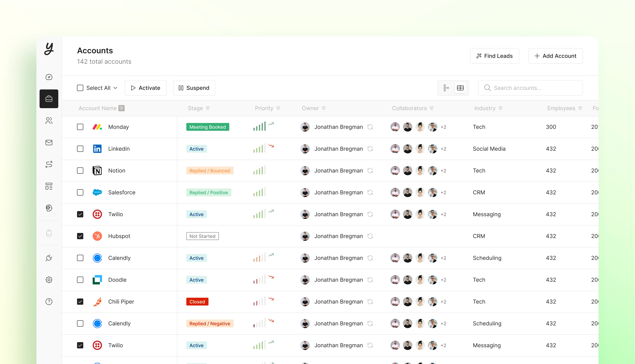The width and height of the screenshot is (635, 364).
Task: Suspend the selected accounts
Action: coord(194,88)
